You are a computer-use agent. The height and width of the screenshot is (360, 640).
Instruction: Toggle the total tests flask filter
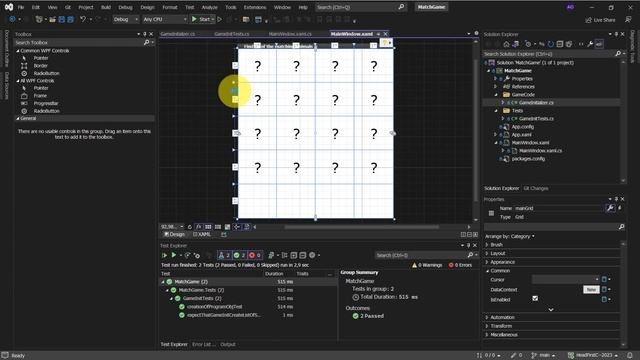pos(224,256)
